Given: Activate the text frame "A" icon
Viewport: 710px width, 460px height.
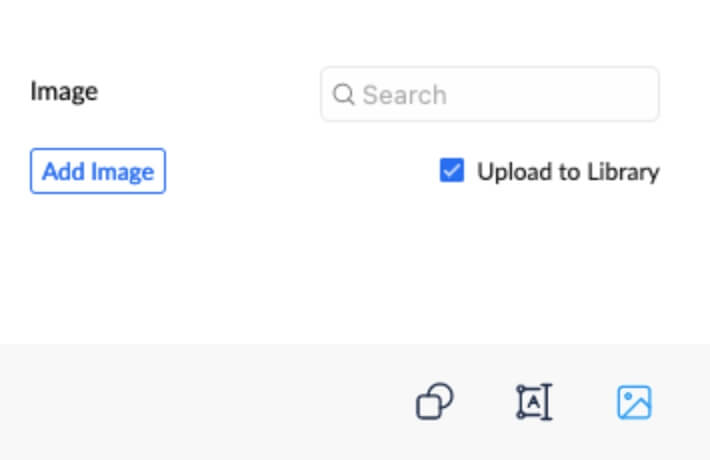Looking at the screenshot, I should point(534,402).
